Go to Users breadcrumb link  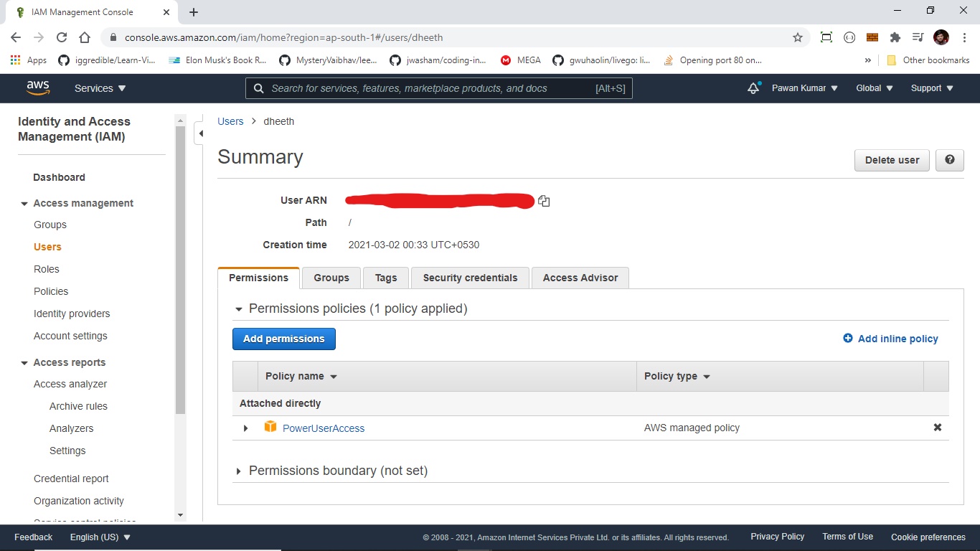click(x=230, y=121)
